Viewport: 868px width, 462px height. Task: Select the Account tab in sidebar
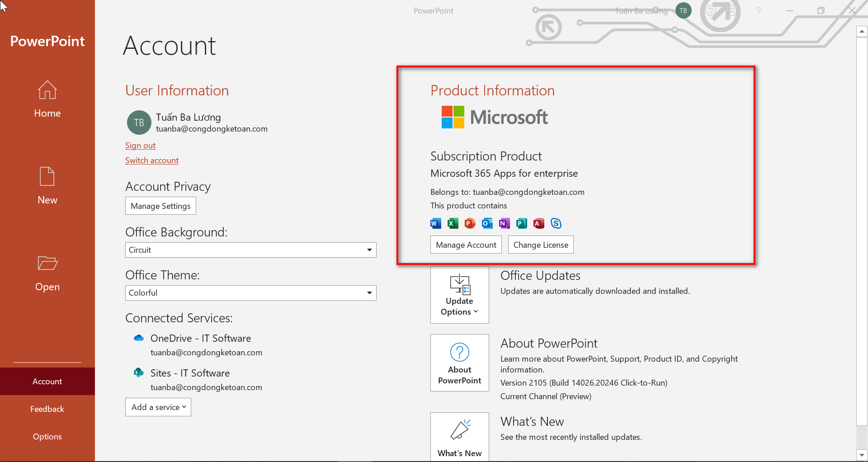tap(47, 381)
